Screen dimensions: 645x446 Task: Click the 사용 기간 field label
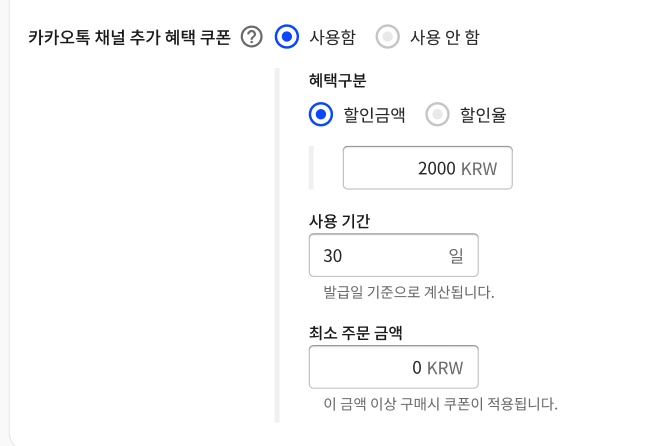340,221
